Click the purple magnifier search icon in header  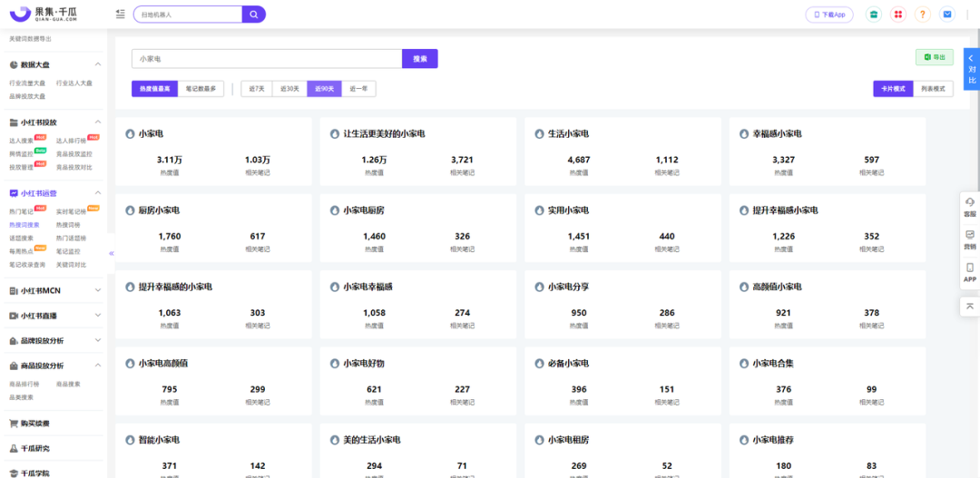click(254, 15)
